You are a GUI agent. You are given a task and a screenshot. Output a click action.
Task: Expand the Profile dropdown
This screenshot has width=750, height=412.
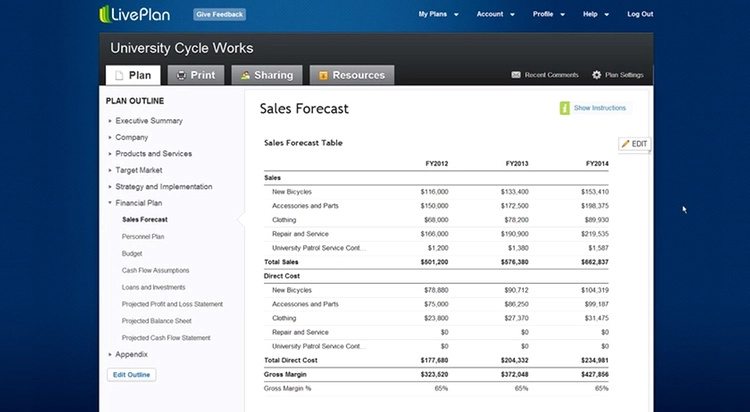tap(548, 14)
